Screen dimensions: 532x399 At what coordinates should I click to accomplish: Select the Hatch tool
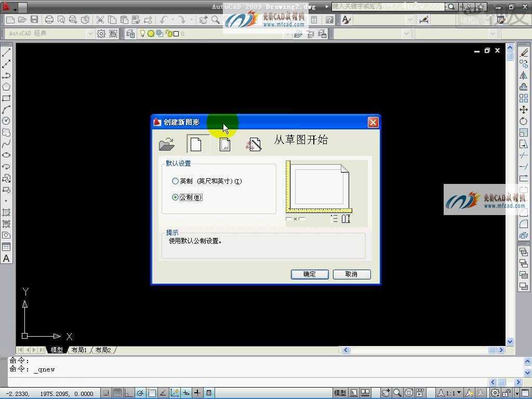[6, 212]
